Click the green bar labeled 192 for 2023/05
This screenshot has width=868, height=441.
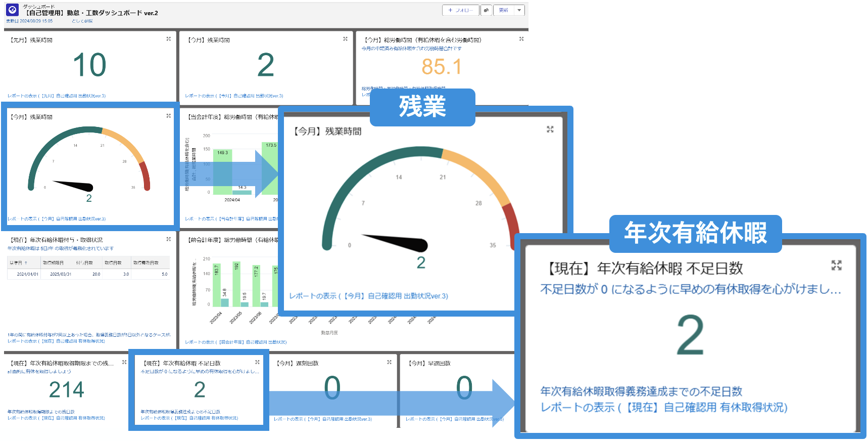coord(236,284)
